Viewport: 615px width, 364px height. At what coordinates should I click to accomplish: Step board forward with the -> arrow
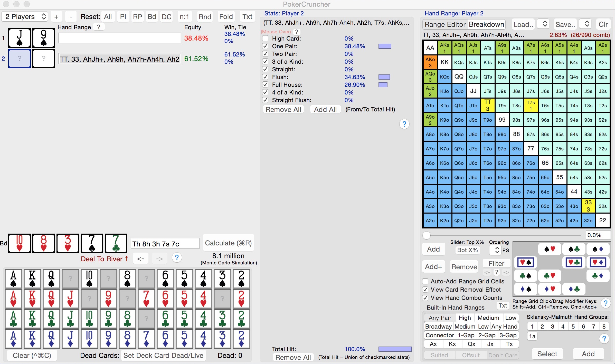[159, 259]
